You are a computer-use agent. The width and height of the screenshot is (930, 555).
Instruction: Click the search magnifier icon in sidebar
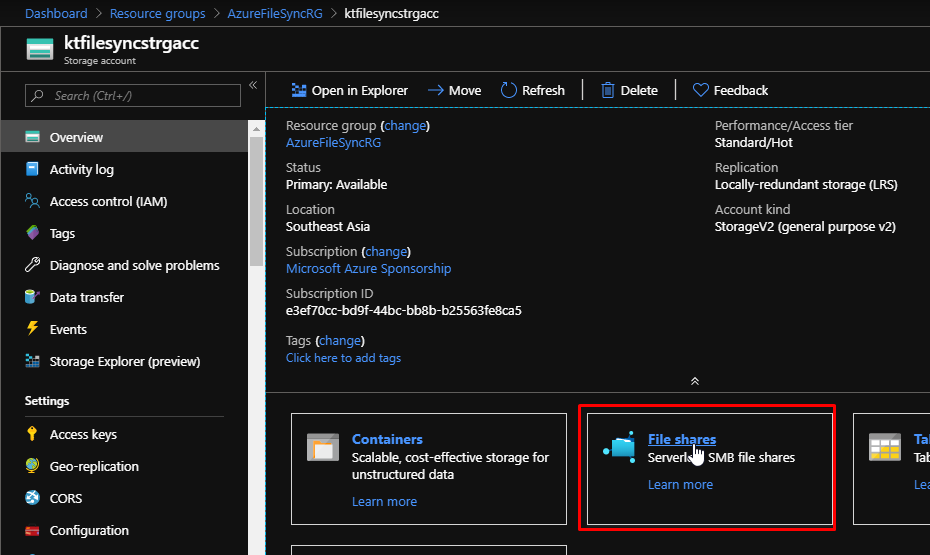(x=38, y=95)
